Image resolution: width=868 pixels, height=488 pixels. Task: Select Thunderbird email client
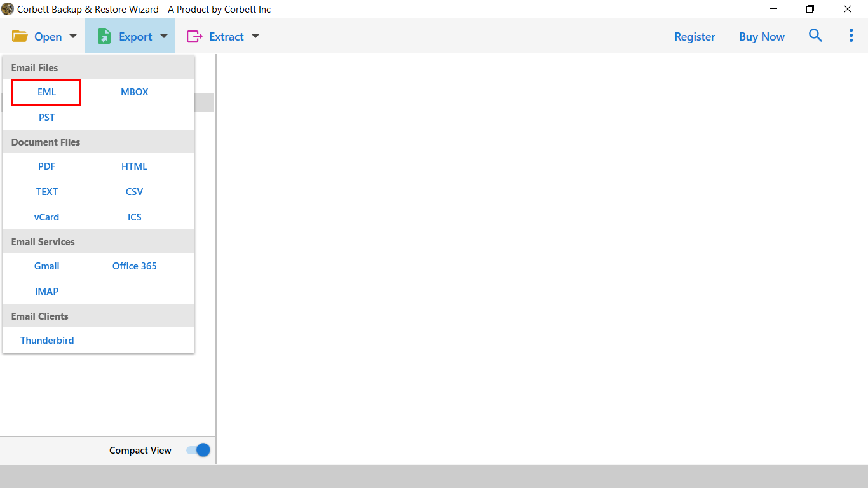click(47, 341)
